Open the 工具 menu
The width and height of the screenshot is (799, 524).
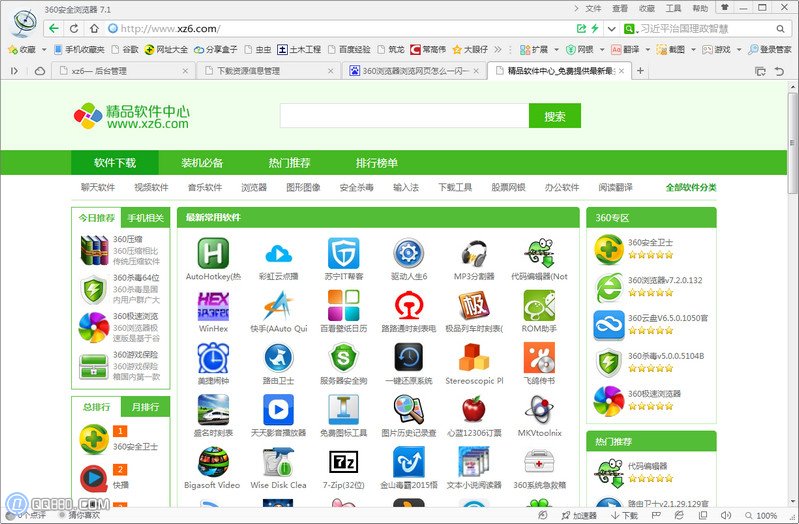[673, 8]
